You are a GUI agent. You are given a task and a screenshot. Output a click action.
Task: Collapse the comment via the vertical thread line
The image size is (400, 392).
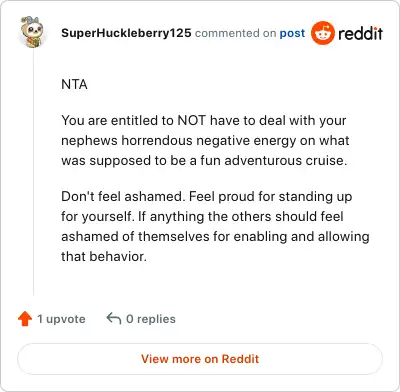34,172
